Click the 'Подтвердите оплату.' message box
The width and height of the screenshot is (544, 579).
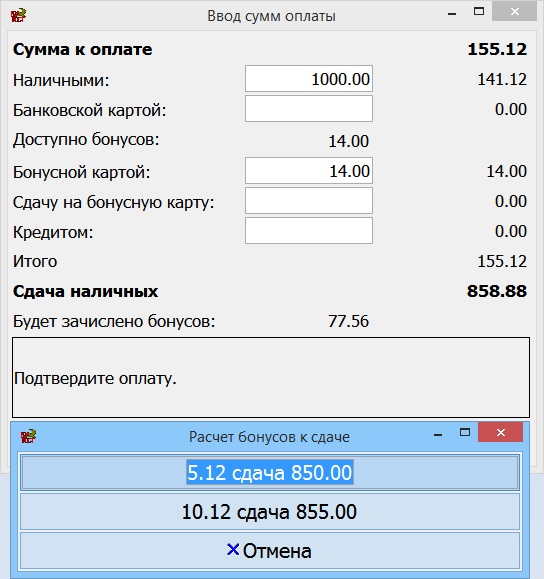[271, 377]
